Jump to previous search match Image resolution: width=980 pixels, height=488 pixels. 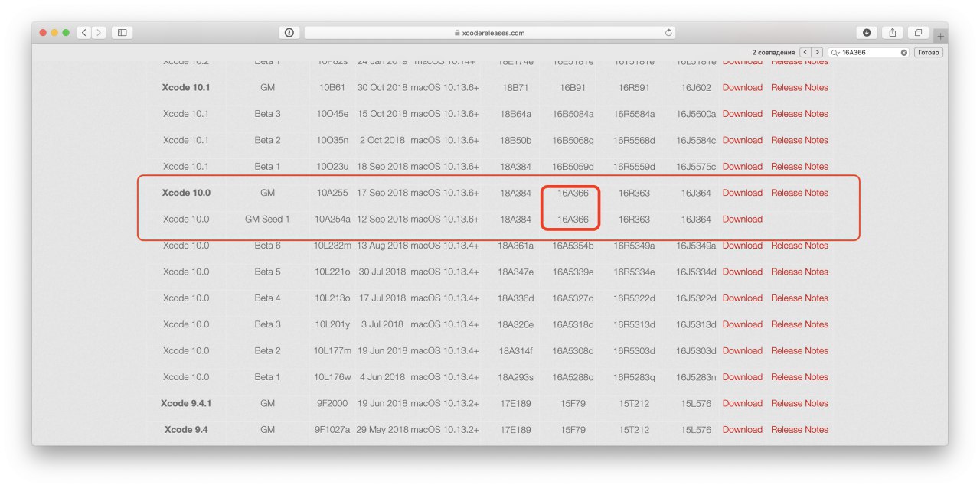(805, 52)
